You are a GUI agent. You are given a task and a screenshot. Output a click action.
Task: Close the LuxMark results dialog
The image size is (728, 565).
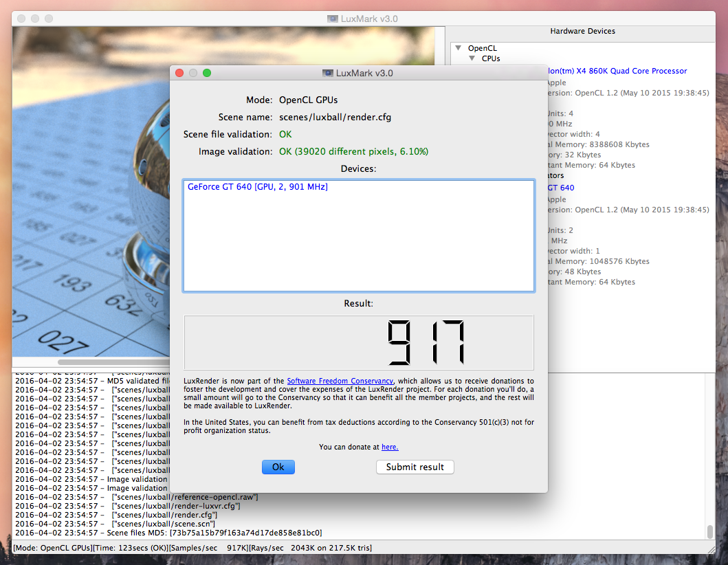tap(179, 73)
